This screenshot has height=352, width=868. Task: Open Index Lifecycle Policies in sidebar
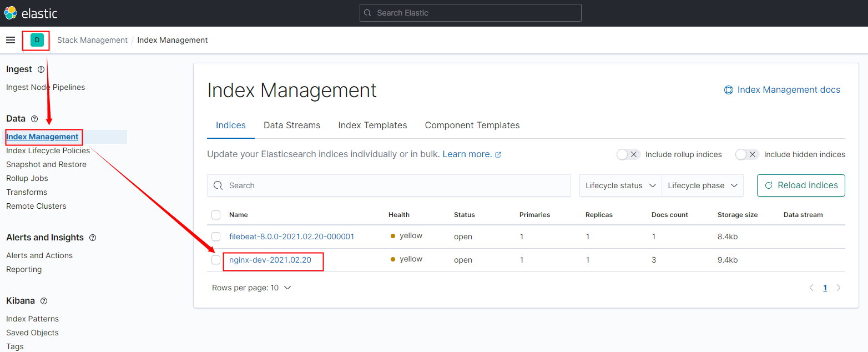coord(48,150)
